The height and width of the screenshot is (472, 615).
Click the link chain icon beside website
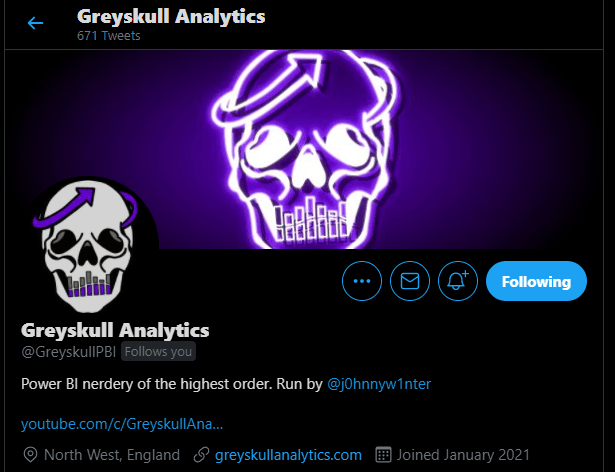click(202, 455)
